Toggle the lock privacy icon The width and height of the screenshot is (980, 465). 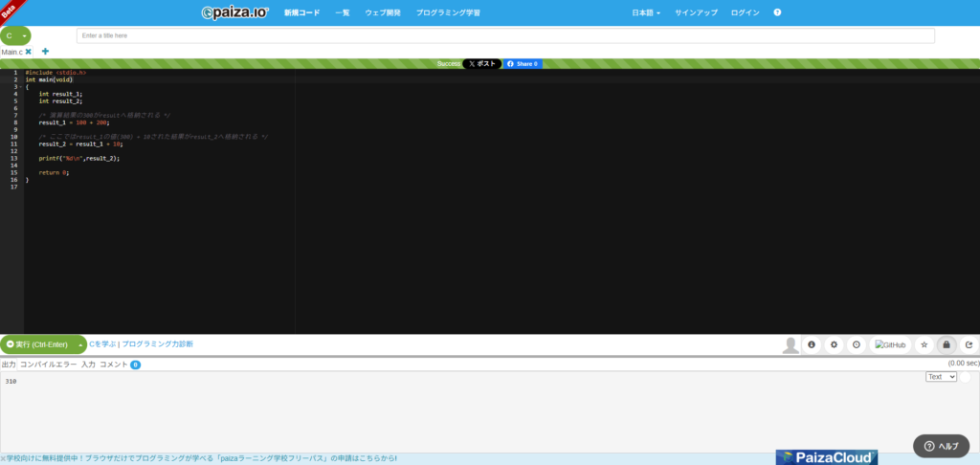click(947, 344)
